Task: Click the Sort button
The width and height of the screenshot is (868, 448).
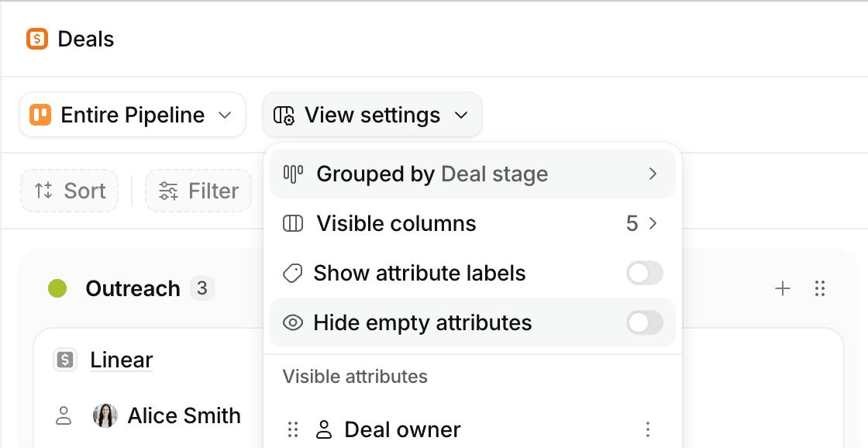Action: (x=70, y=191)
